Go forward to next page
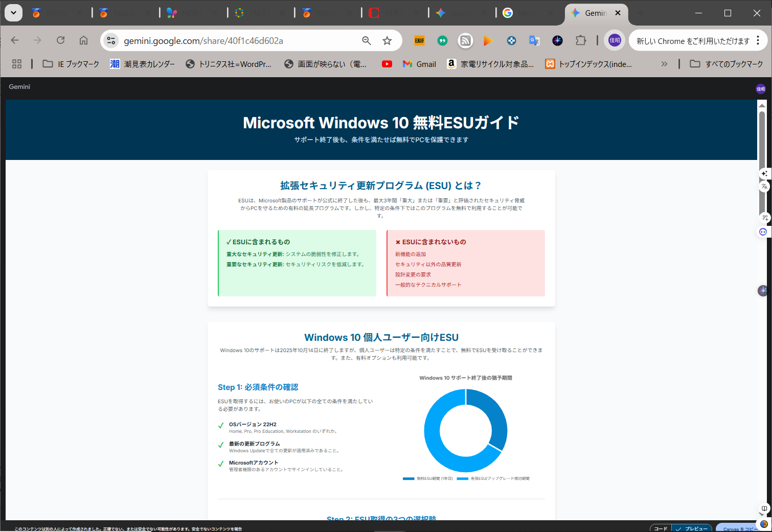772x532 pixels. pyautogui.click(x=37, y=40)
